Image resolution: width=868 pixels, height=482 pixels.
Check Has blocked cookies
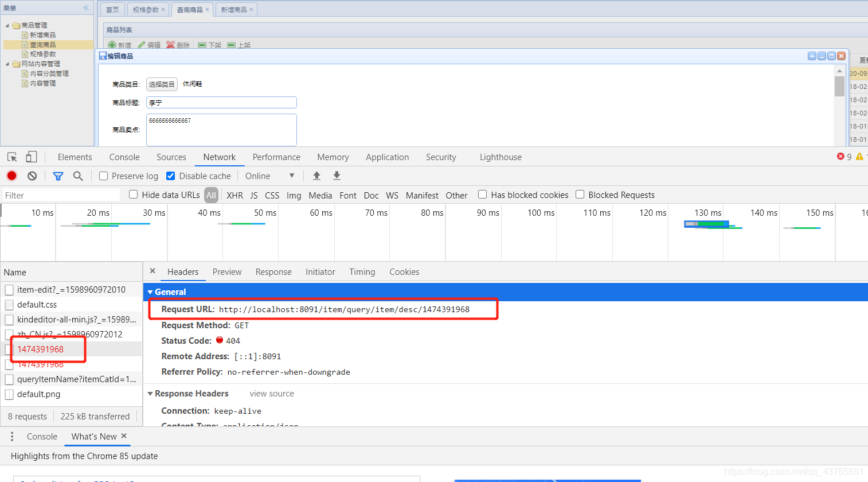pos(483,195)
